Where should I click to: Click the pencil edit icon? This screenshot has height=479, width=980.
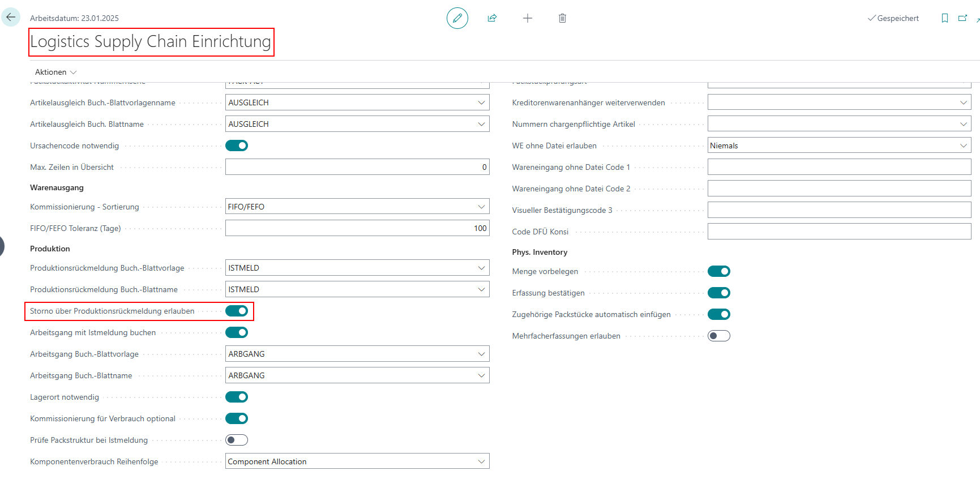click(457, 18)
